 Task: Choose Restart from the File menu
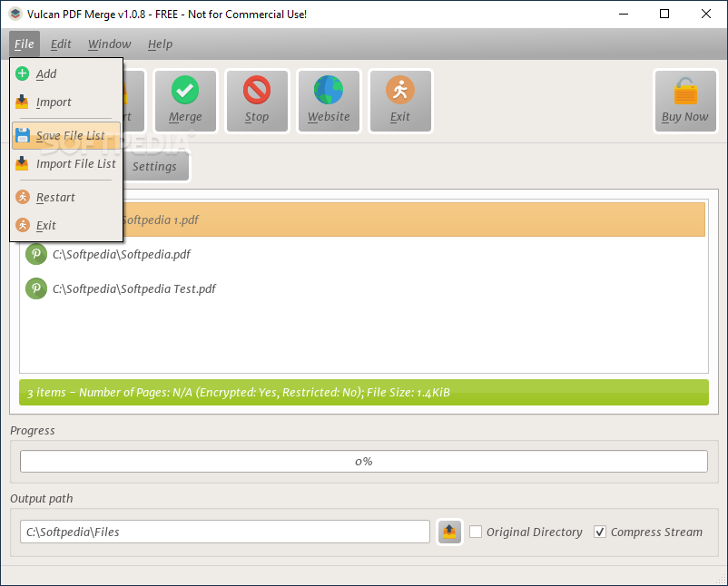coord(66,197)
